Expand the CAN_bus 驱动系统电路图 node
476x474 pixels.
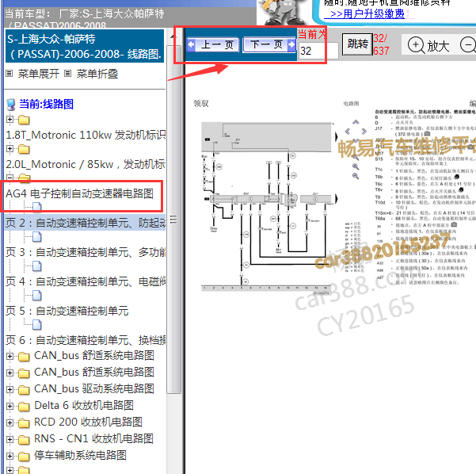tap(10, 389)
